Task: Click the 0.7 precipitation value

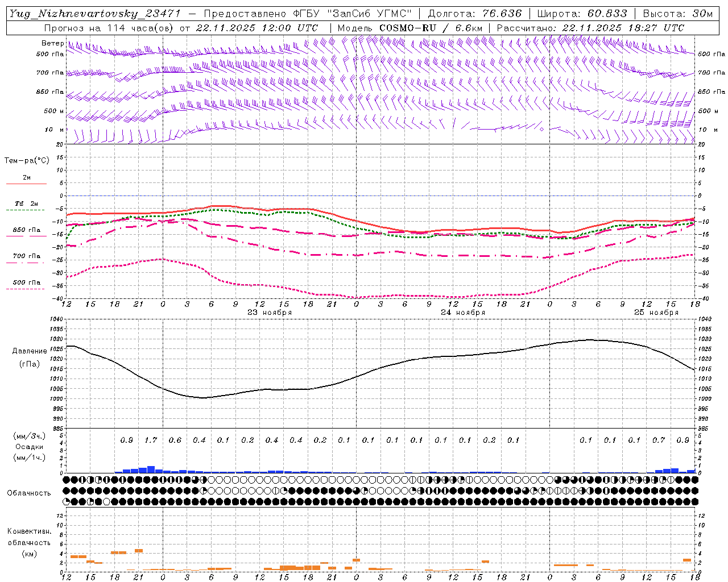Action: pos(659,440)
